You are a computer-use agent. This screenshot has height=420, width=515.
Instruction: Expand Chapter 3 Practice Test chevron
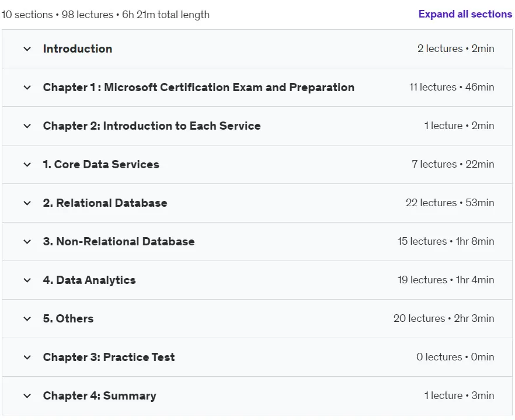coord(27,357)
